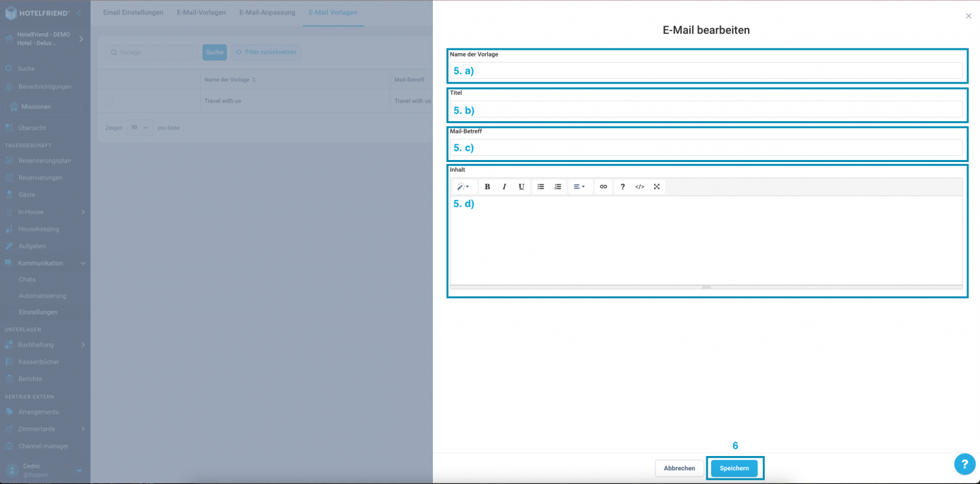Apply italic formatting in content editor
The width and height of the screenshot is (980, 484).
click(504, 187)
